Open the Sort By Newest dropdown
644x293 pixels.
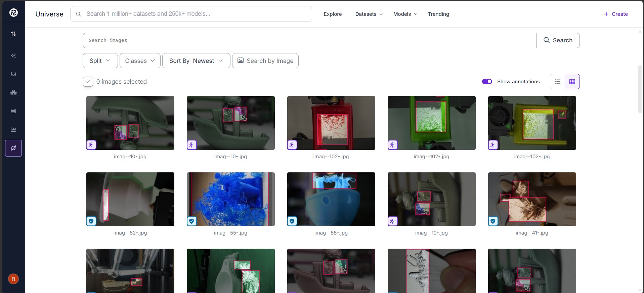pyautogui.click(x=196, y=61)
